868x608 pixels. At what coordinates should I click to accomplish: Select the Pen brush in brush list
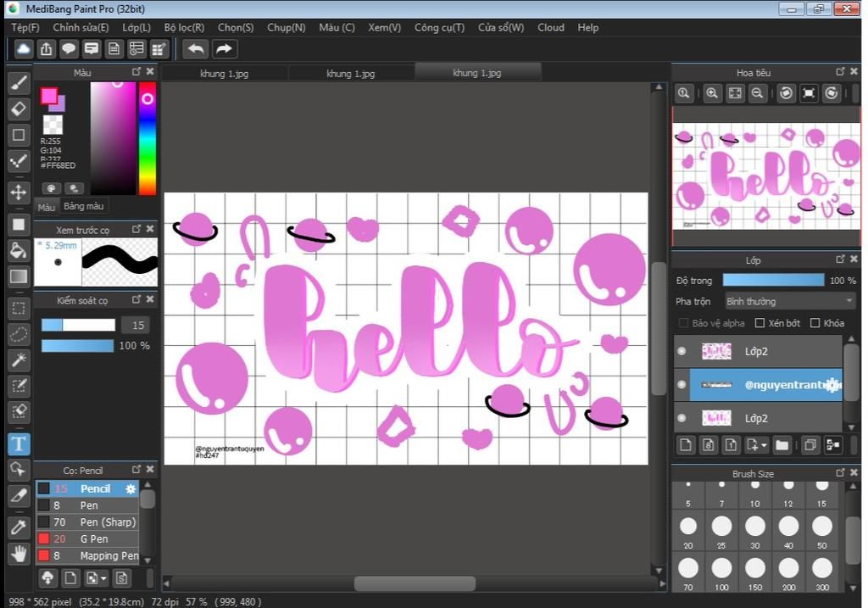coord(87,505)
